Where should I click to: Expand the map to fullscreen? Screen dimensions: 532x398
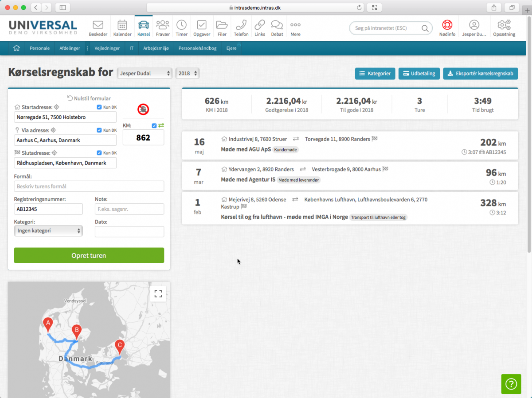(x=158, y=293)
